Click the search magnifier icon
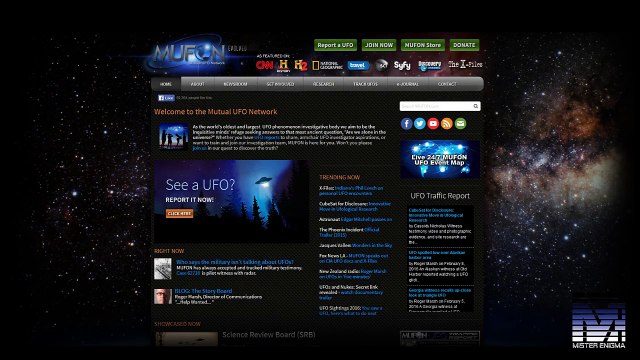 point(476,106)
